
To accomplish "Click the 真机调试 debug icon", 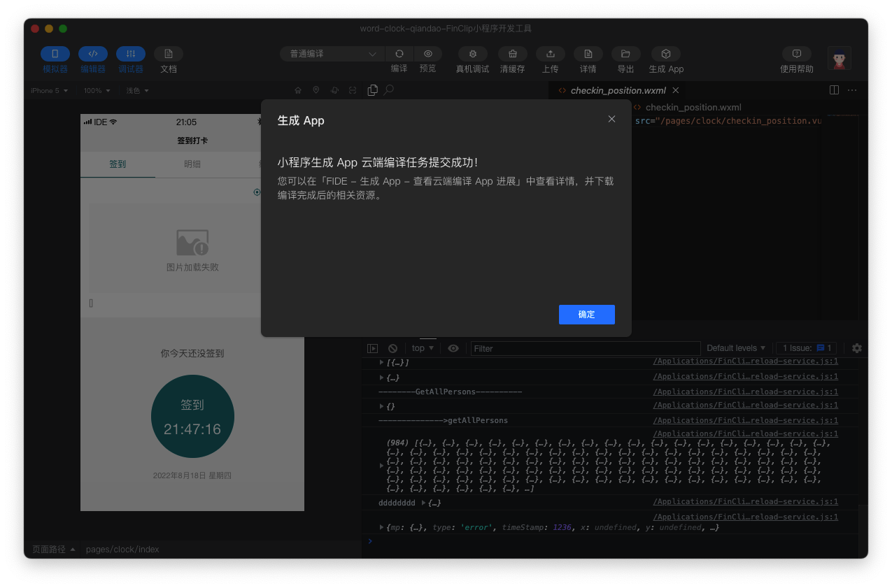I will [x=473, y=54].
